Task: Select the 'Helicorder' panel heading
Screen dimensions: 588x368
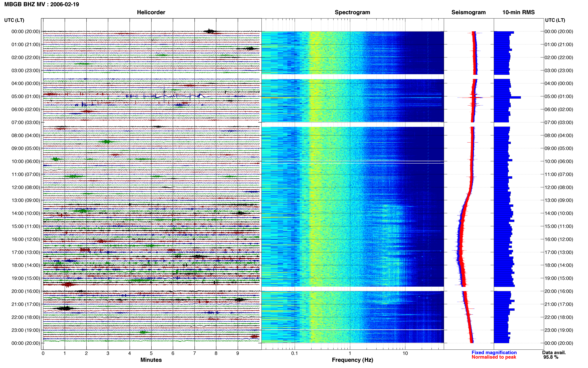Action: 151,12
